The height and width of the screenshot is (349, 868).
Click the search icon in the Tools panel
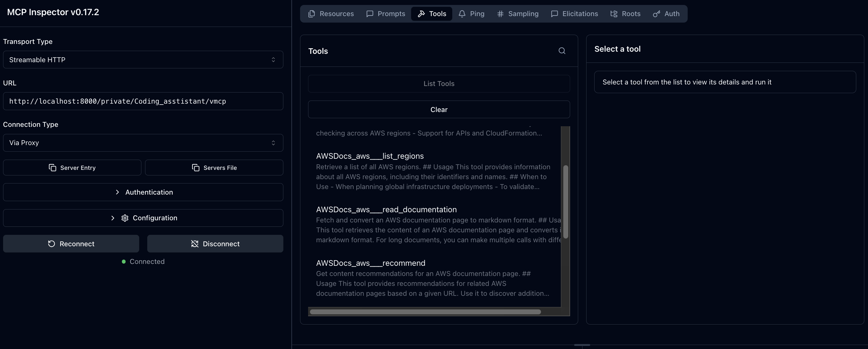click(562, 51)
